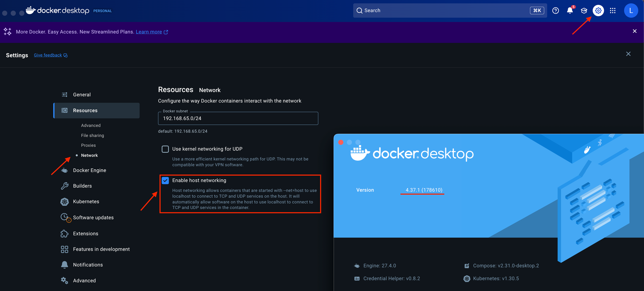644x291 pixels.
Task: Click the Give feedback link
Action: [48, 55]
